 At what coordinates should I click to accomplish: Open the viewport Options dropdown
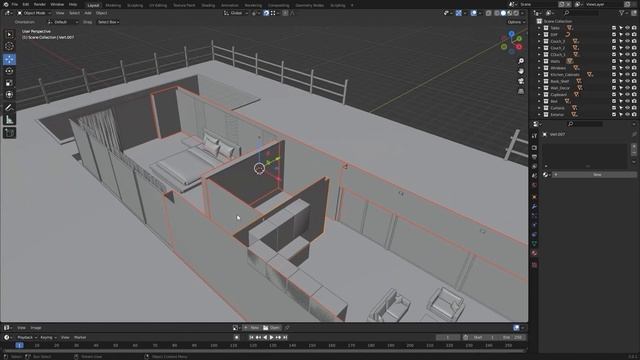[516, 22]
